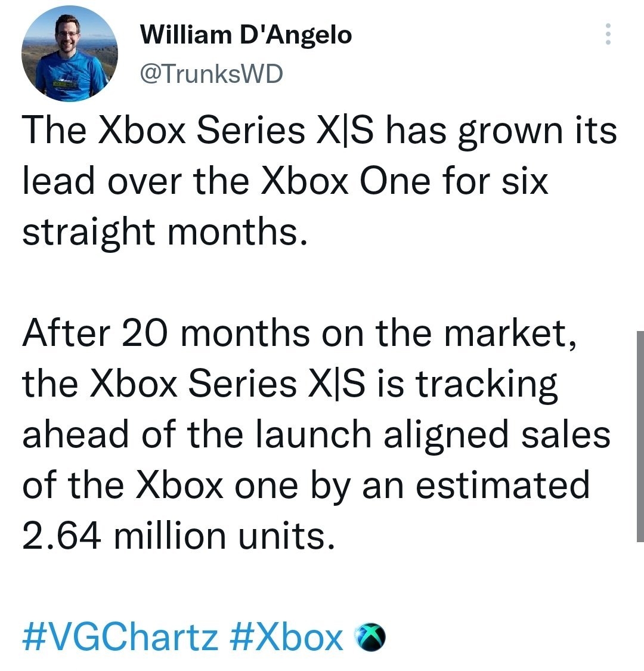Click the line "lead over the Xbox One for six"

285,181
